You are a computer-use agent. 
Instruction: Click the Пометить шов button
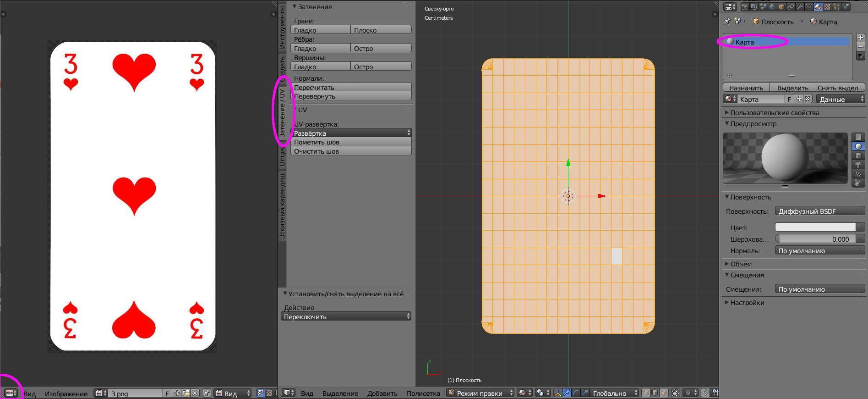pyautogui.click(x=351, y=142)
